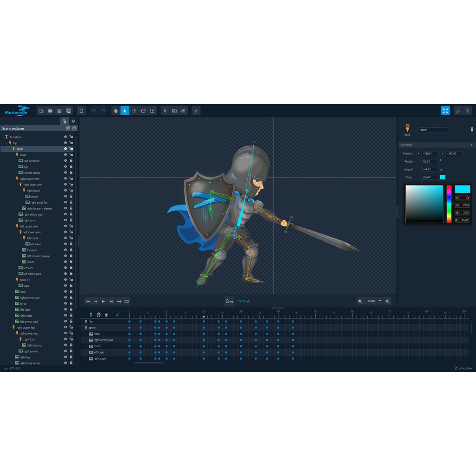Open file using the folder icon
Image resolution: width=476 pixels, height=476 pixels.
coord(50,111)
